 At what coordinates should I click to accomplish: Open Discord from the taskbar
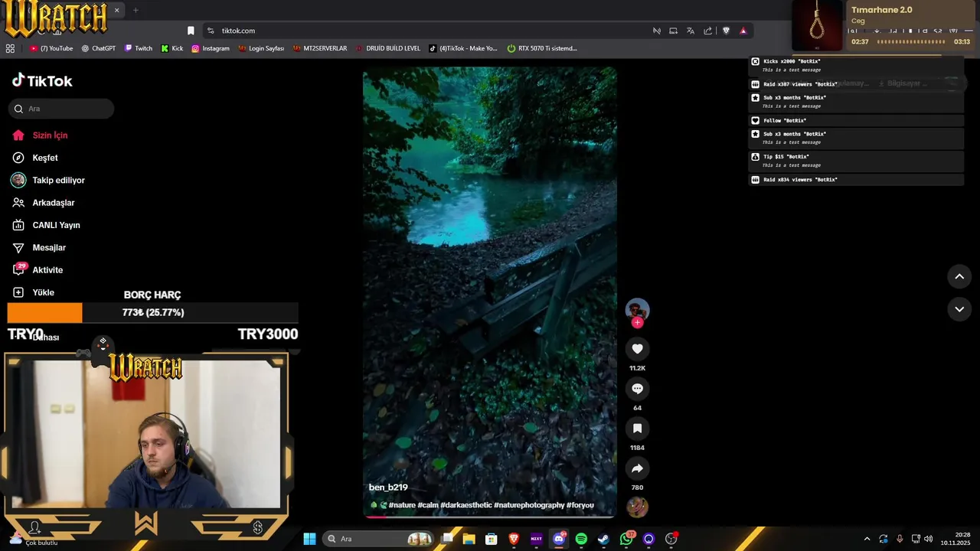point(559,539)
